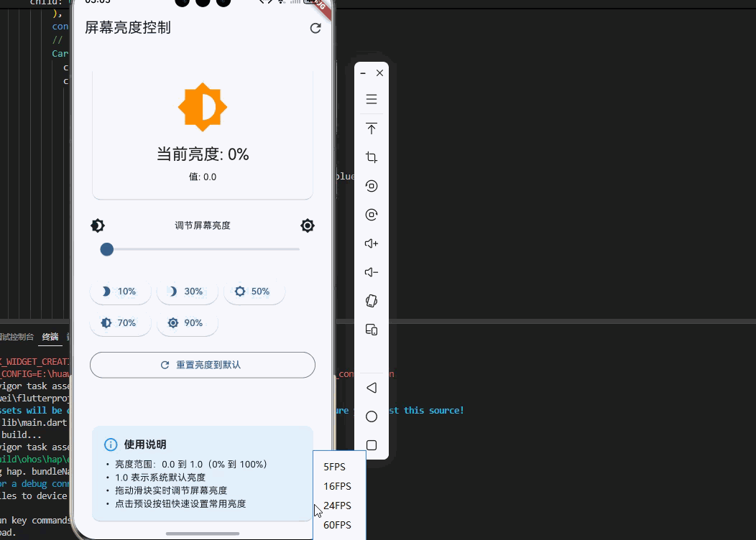This screenshot has height=540, width=756.
Task: Click the 当前亮度: 0% text
Action: [x=203, y=154]
